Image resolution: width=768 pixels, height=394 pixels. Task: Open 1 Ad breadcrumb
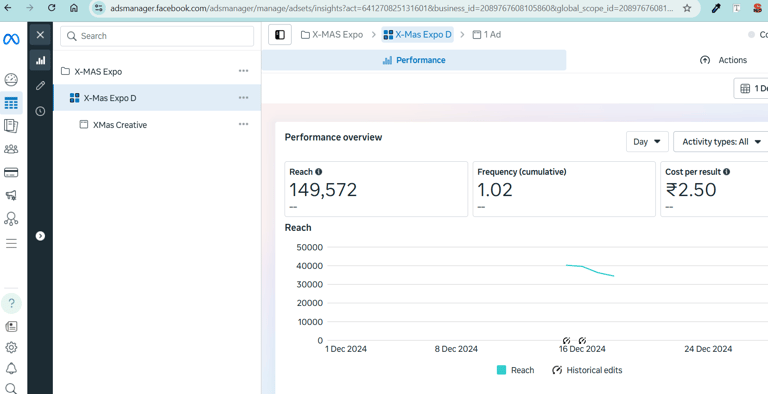(x=486, y=35)
